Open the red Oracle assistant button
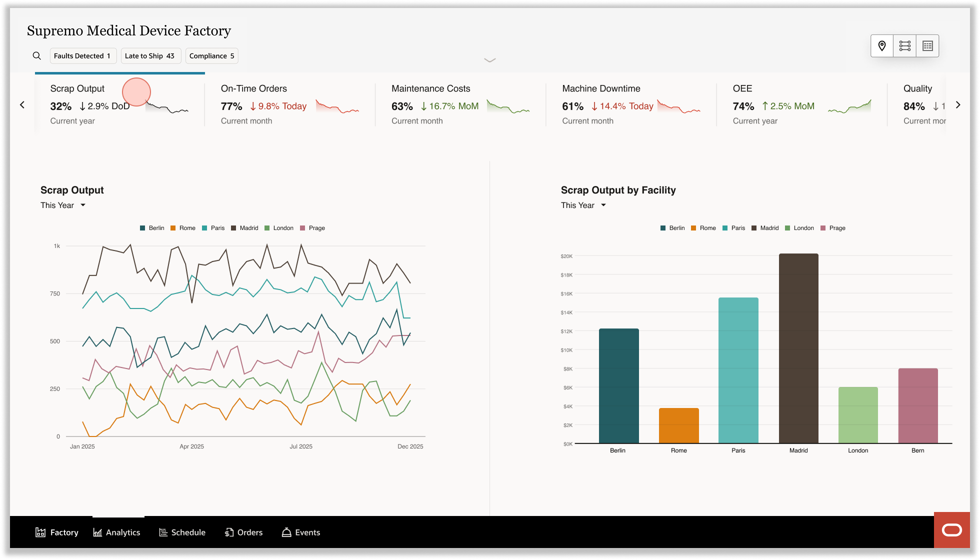 951,530
